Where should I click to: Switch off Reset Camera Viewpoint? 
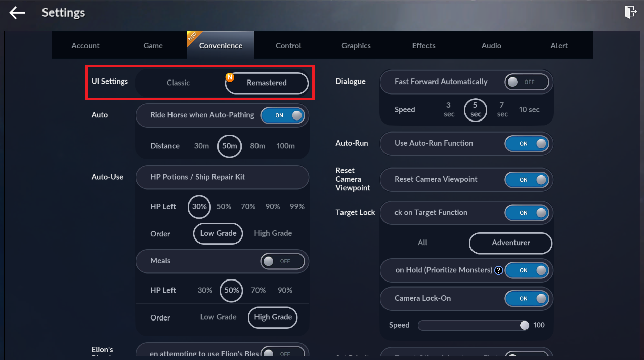pyautogui.click(x=527, y=180)
